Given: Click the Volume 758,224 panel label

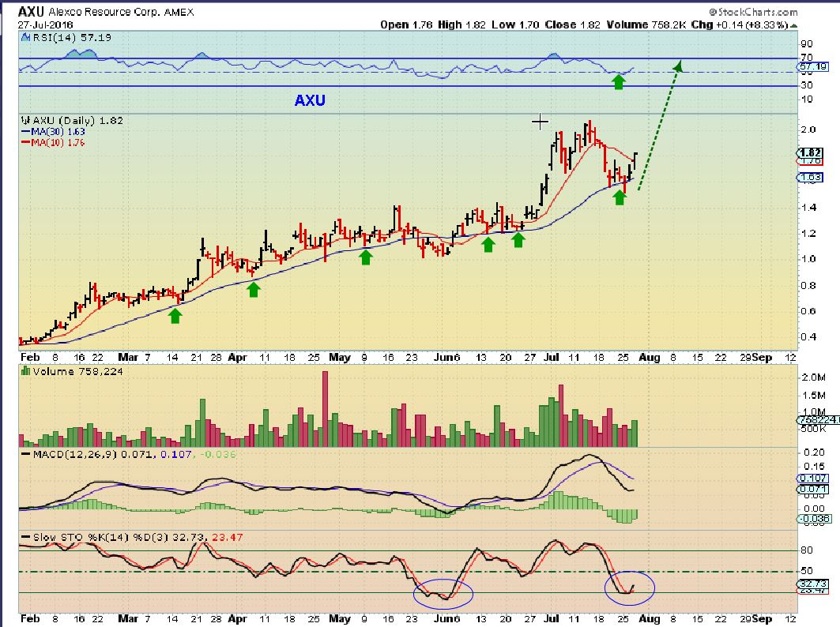Looking at the screenshot, I should 77,371.
